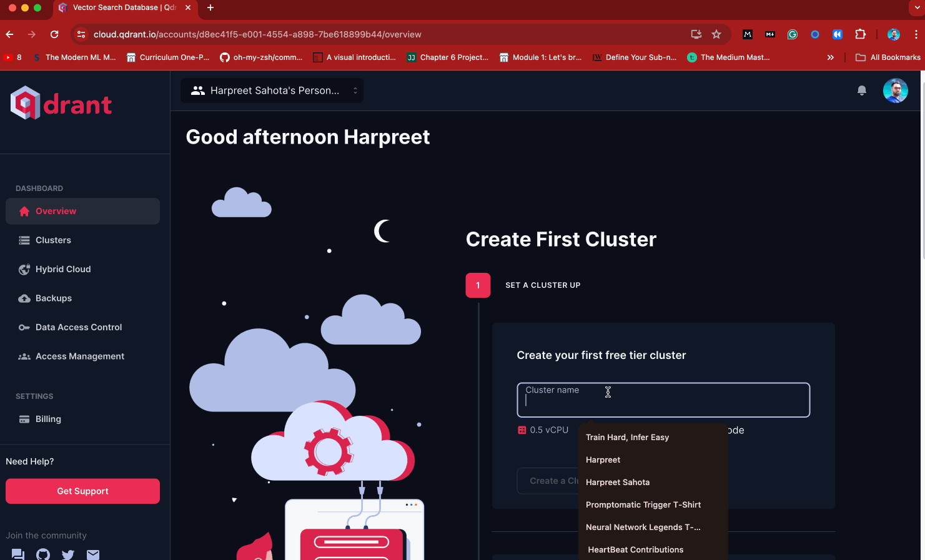
Task: Click the Hybrid Cloud globe icon
Action: tap(24, 269)
